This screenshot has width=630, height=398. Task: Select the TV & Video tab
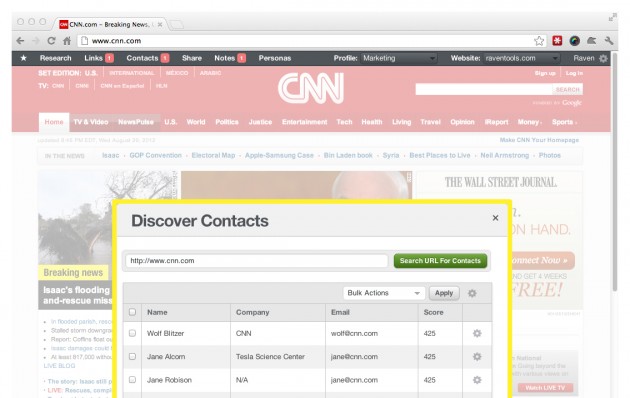tap(91, 122)
